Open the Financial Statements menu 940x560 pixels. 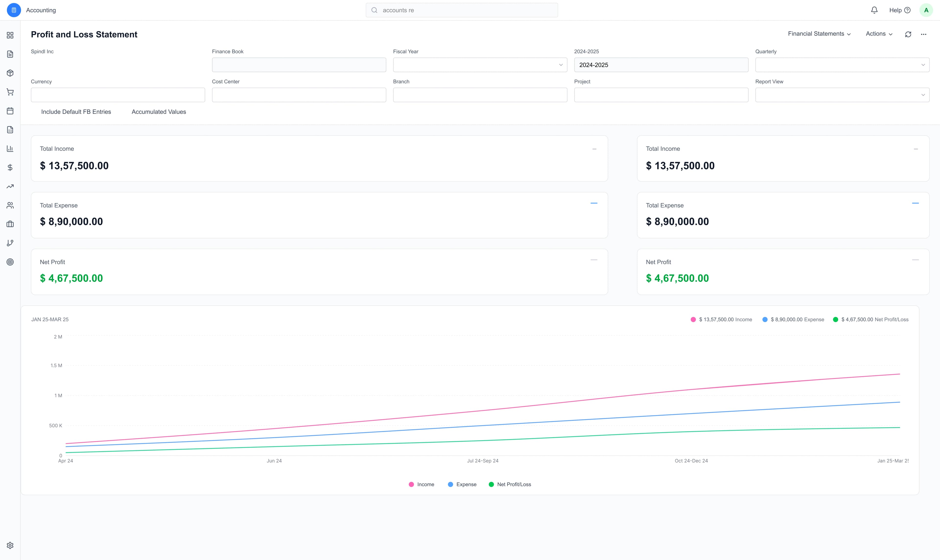click(x=819, y=34)
